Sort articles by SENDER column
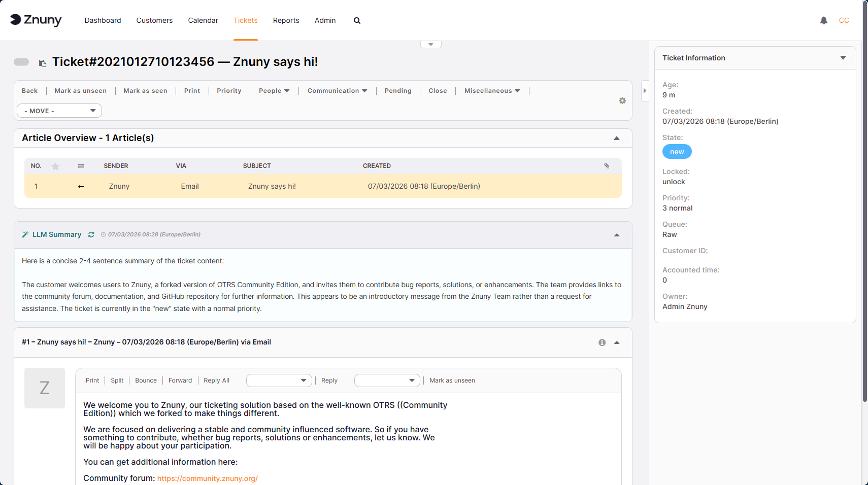This screenshot has width=868, height=485. click(x=116, y=166)
